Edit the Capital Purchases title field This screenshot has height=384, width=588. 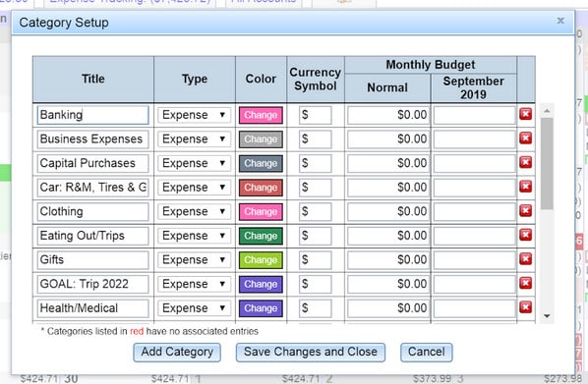point(93,163)
